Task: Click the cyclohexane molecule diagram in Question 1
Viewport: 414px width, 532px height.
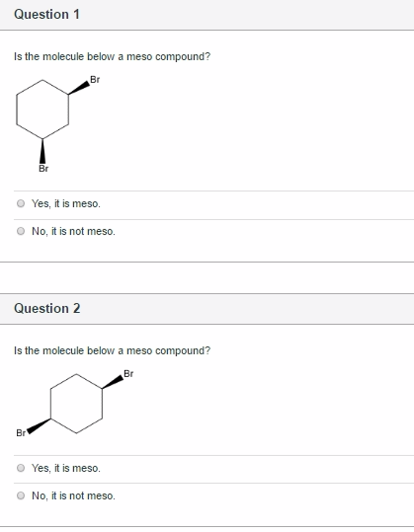Action: point(42,109)
